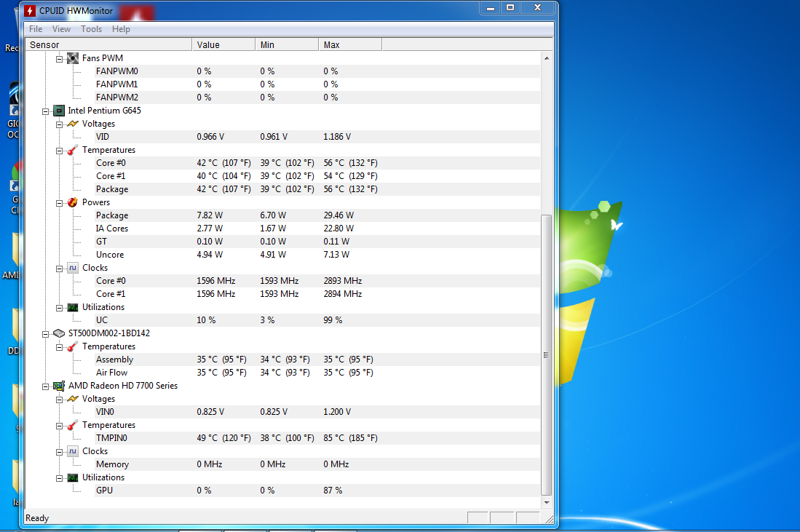Click the Radeon Clocks waveform icon
The width and height of the screenshot is (800, 532).
coord(73,451)
